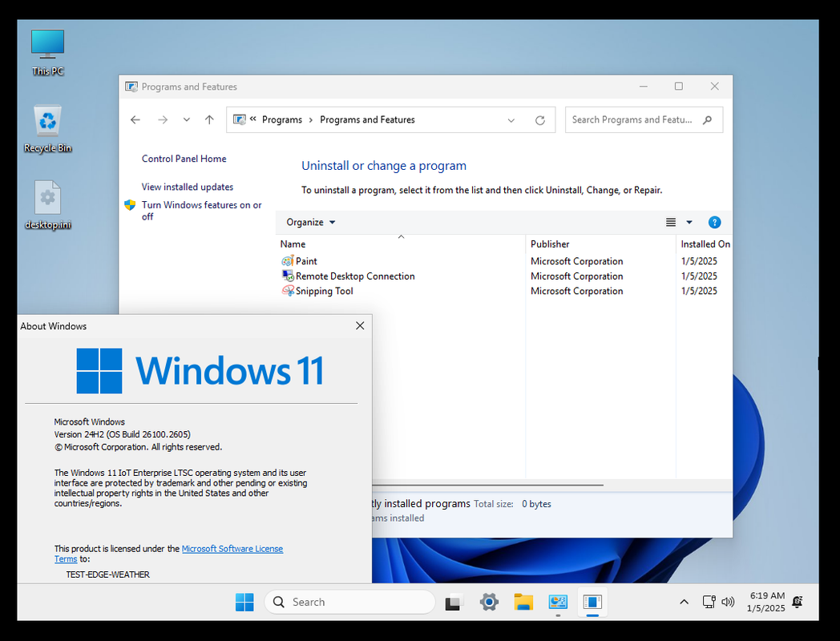The height and width of the screenshot is (641, 840).
Task: Open View installed updates link
Action: [x=188, y=187]
